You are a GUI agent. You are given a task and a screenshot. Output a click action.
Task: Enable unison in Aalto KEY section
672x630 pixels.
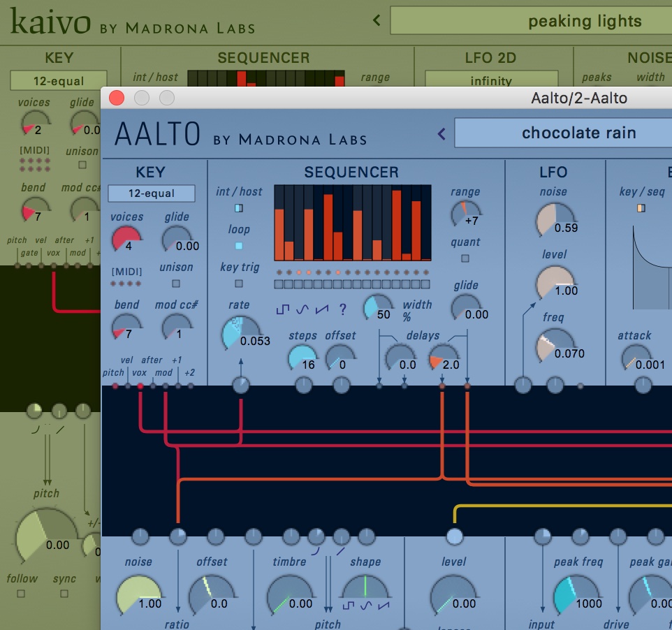176,284
